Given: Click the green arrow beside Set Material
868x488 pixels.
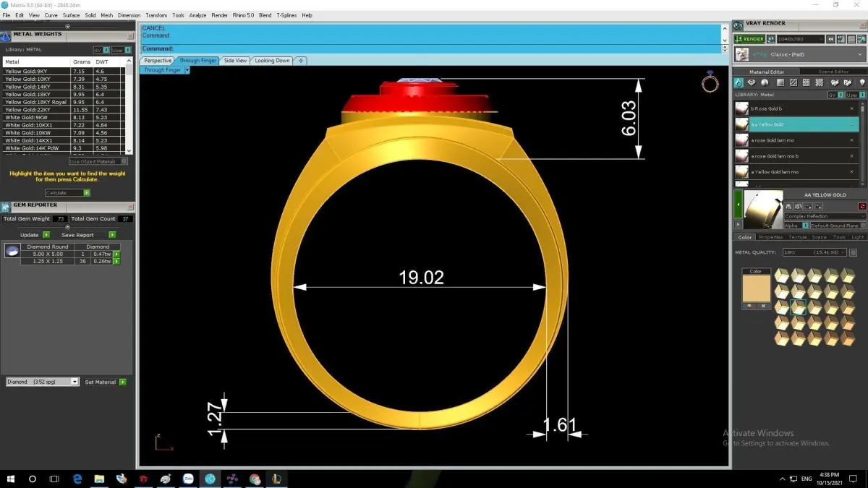Looking at the screenshot, I should coord(123,382).
